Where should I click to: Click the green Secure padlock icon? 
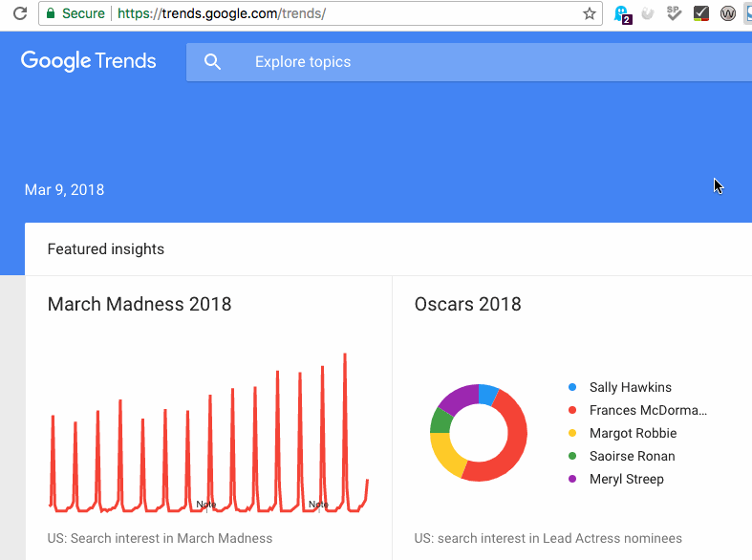(50, 14)
